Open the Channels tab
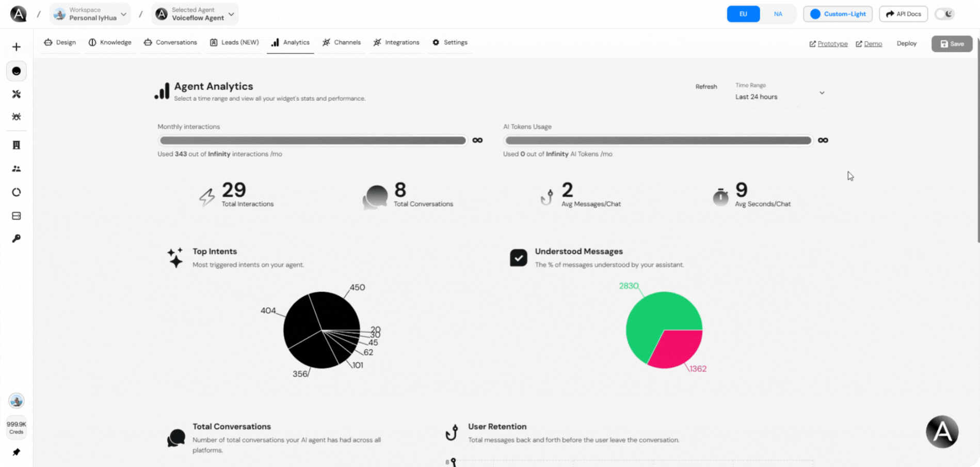 pyautogui.click(x=341, y=42)
